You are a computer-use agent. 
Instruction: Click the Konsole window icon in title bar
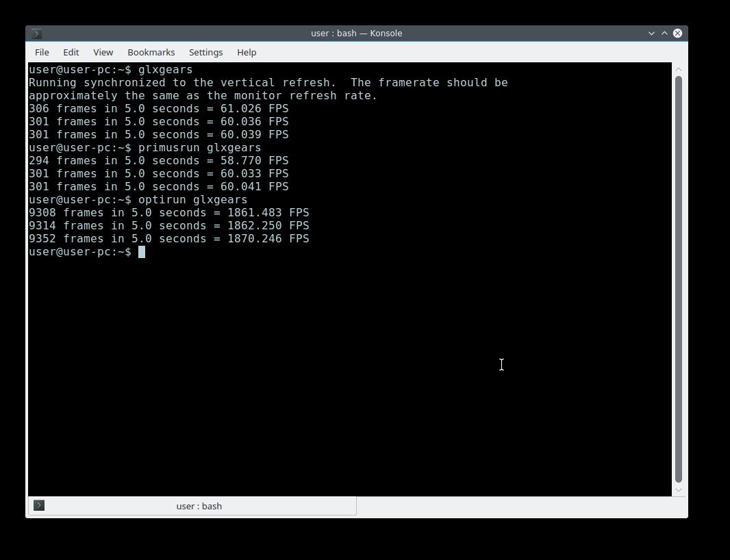pyautogui.click(x=37, y=33)
